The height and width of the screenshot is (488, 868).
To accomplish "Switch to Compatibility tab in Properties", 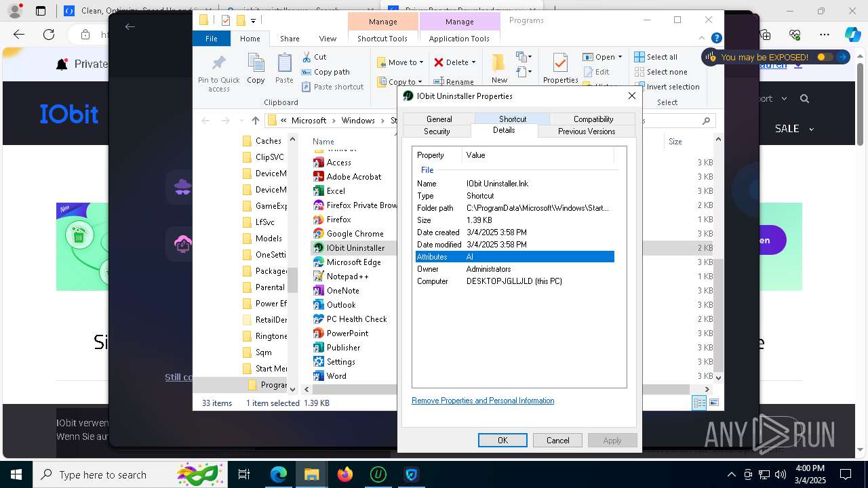I will [x=593, y=119].
